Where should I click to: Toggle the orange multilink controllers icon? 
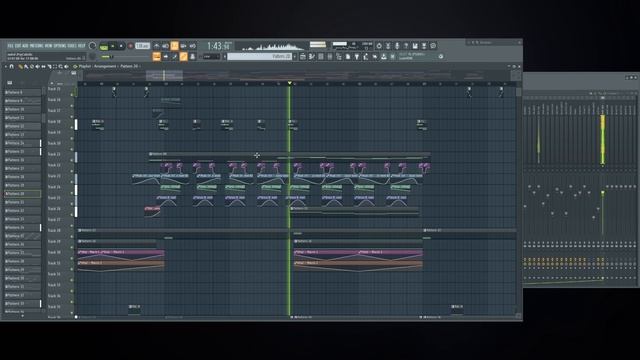pos(184,56)
